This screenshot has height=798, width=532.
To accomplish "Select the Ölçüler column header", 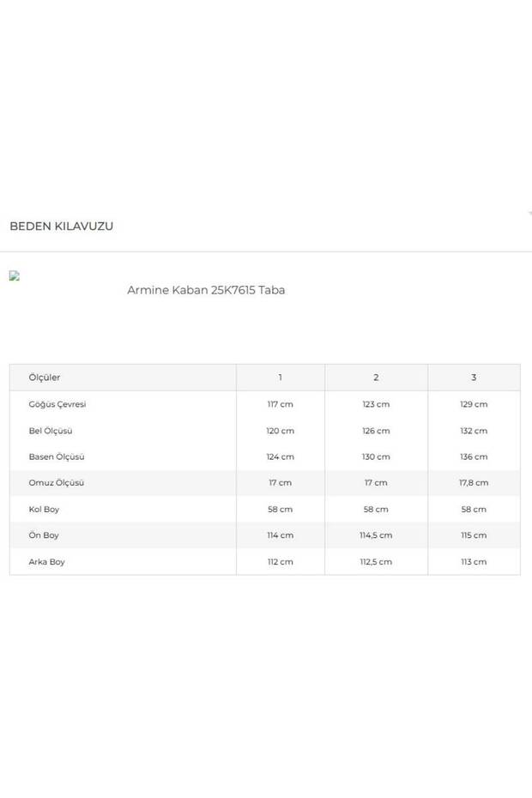I will [45, 378].
